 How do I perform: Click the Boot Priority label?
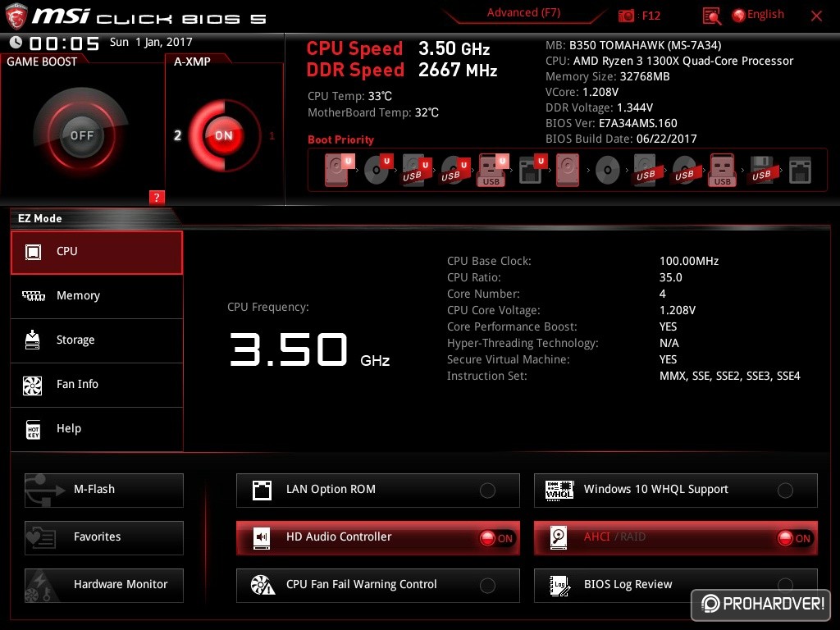click(x=340, y=139)
